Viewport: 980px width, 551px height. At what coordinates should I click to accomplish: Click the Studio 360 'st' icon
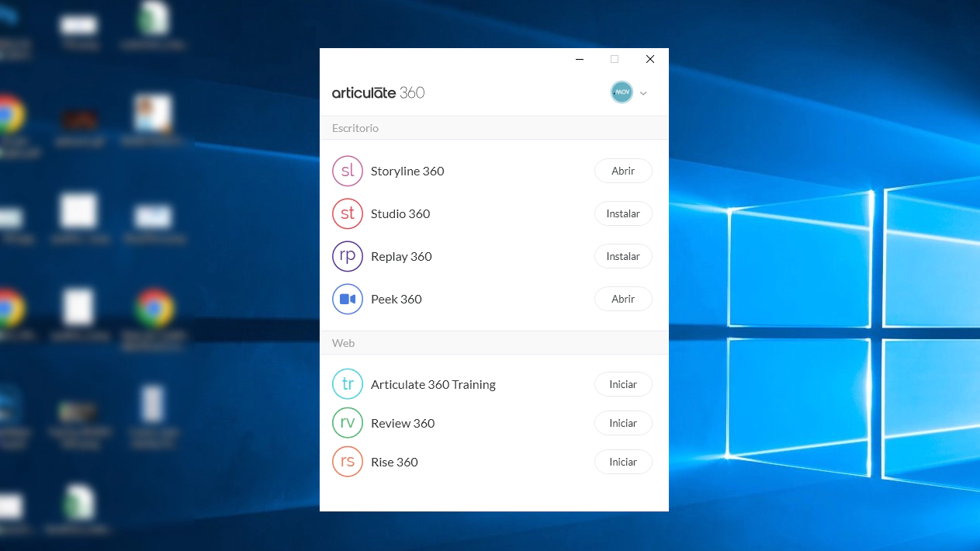tap(348, 213)
